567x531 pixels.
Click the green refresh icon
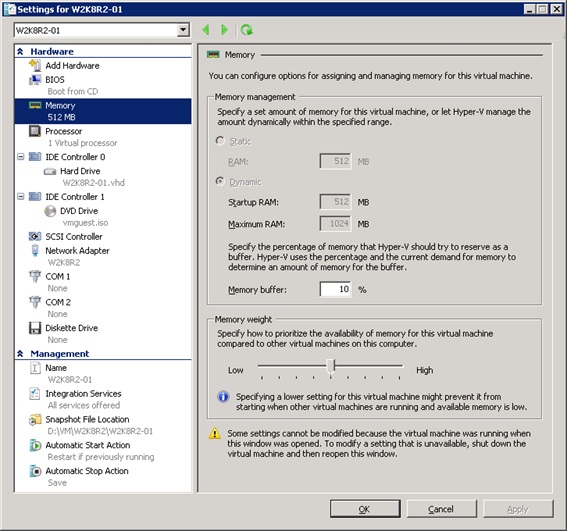(247, 30)
